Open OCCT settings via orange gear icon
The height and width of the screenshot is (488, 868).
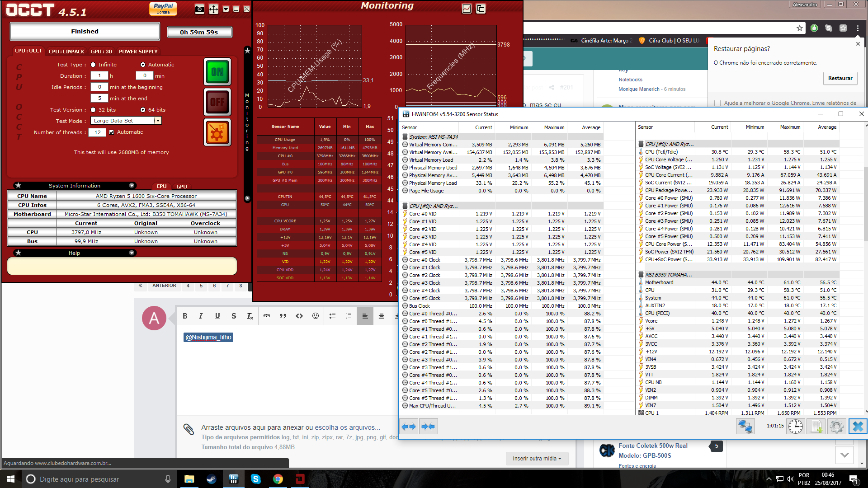coord(217,132)
